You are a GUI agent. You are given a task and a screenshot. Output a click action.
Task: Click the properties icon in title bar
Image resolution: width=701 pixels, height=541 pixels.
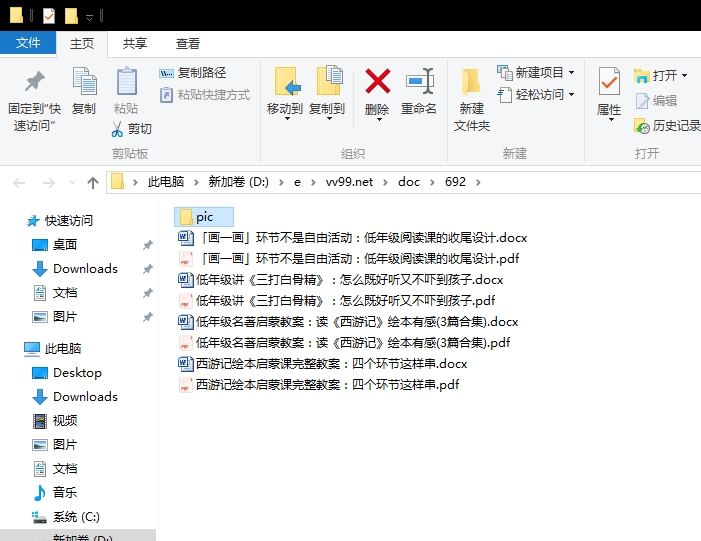[49, 16]
